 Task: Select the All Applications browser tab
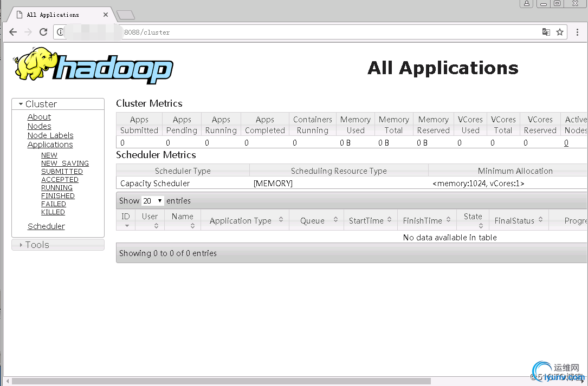pos(60,15)
